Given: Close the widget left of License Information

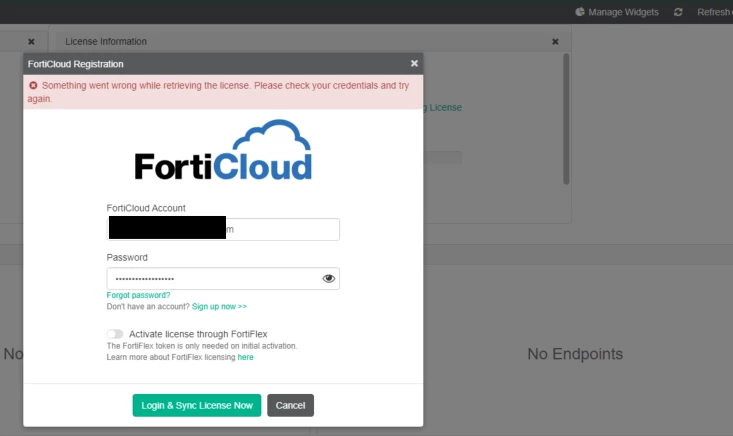Looking at the screenshot, I should 31,42.
